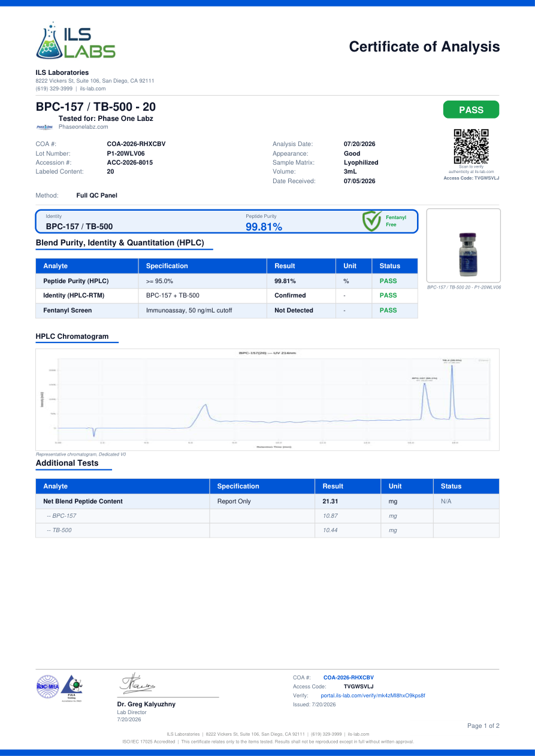The height and width of the screenshot is (756, 535).
Task: Click the Lab Director signature
Action: 138,684
